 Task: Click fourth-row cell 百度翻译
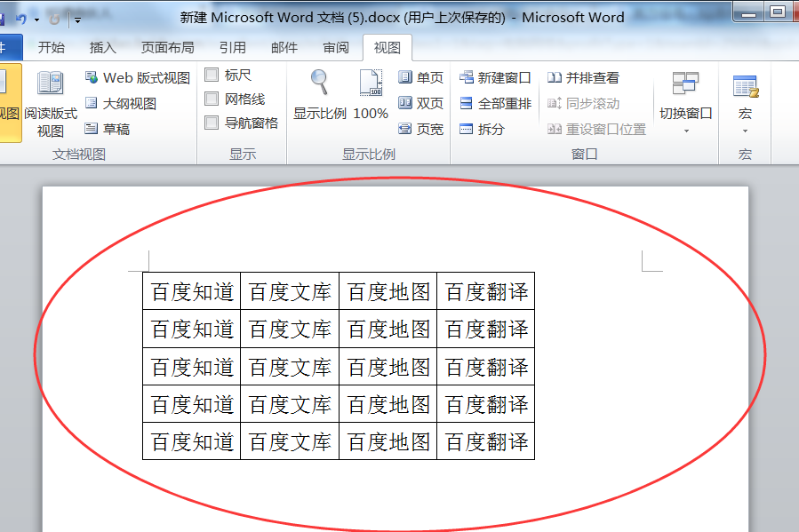click(x=485, y=404)
